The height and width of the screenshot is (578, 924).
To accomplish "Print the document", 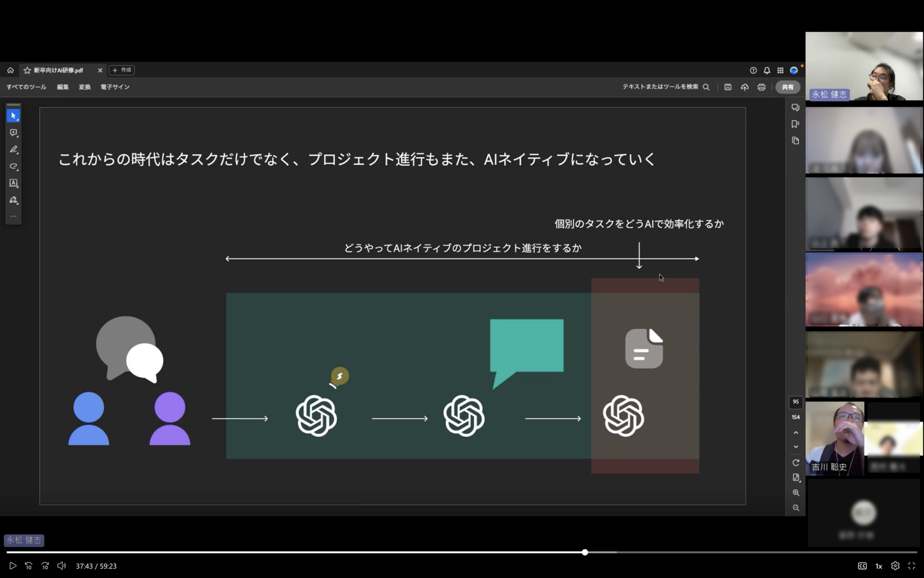I will (x=762, y=87).
